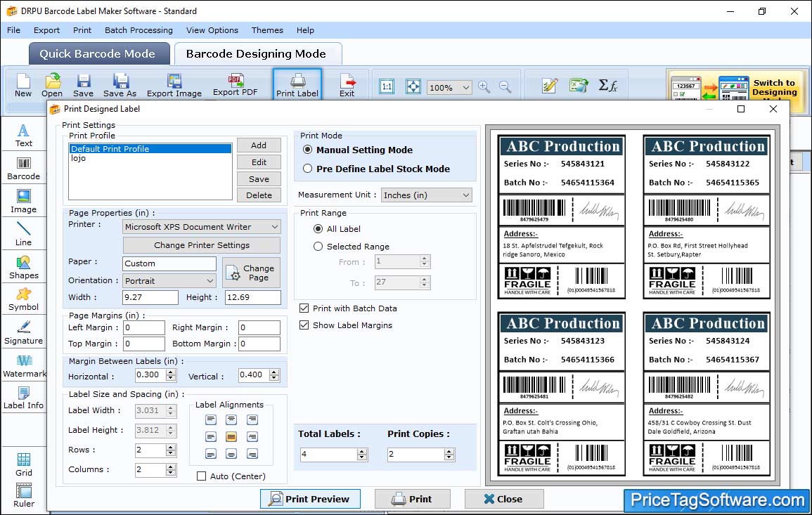Select the Symbol tool in sidebar

23,300
